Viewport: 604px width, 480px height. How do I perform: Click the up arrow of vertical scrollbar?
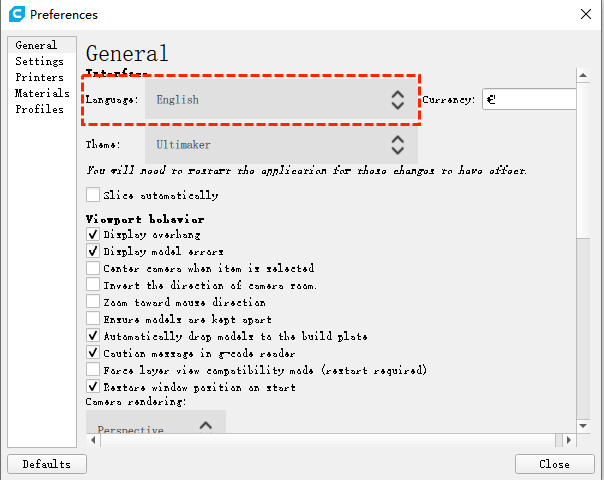583,76
